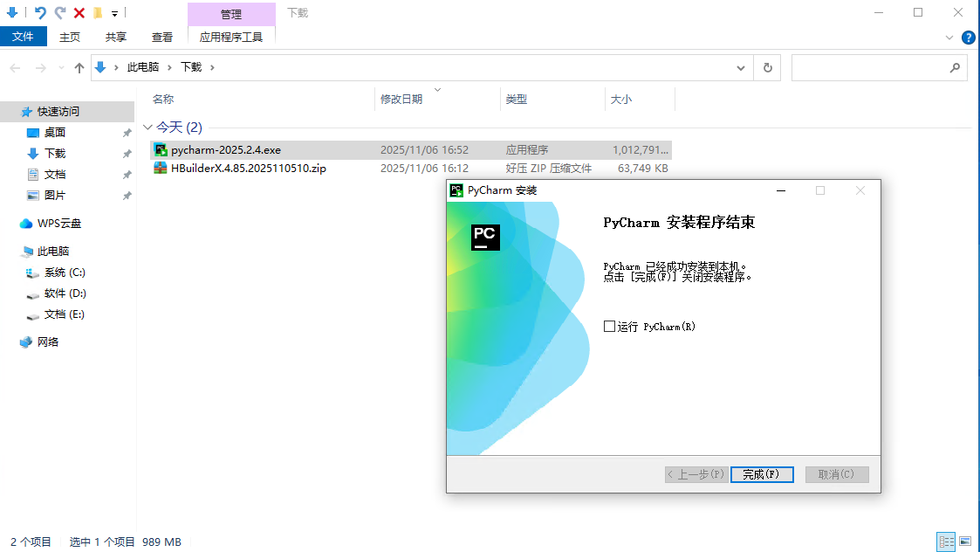Click the red delete X icon

pyautogui.click(x=79, y=13)
